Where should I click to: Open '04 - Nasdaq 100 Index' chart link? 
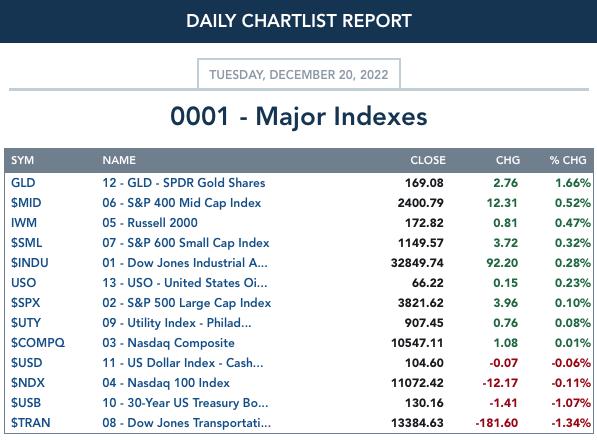(x=166, y=383)
